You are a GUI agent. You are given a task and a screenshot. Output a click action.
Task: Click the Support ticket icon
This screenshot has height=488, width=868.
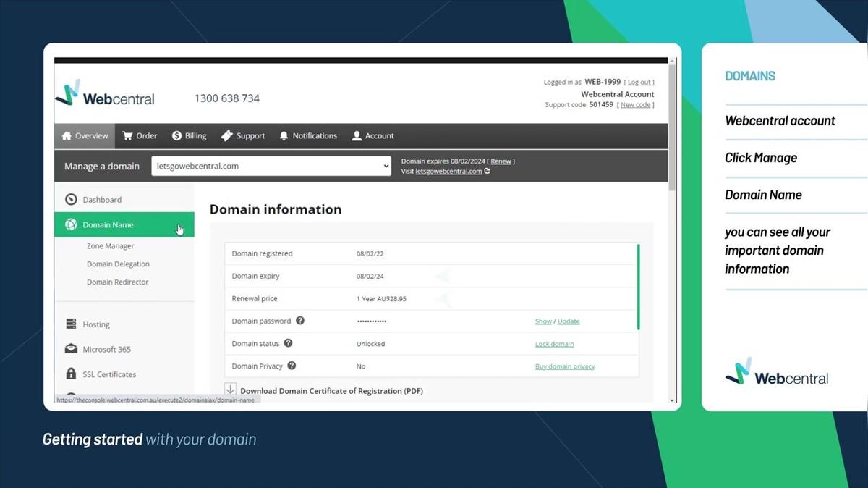tap(226, 135)
